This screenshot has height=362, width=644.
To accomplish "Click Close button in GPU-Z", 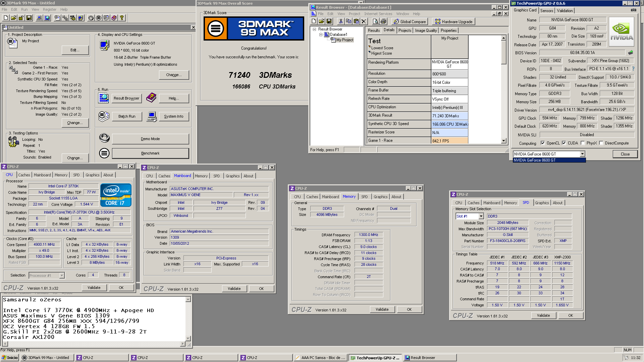I will click(x=625, y=154).
